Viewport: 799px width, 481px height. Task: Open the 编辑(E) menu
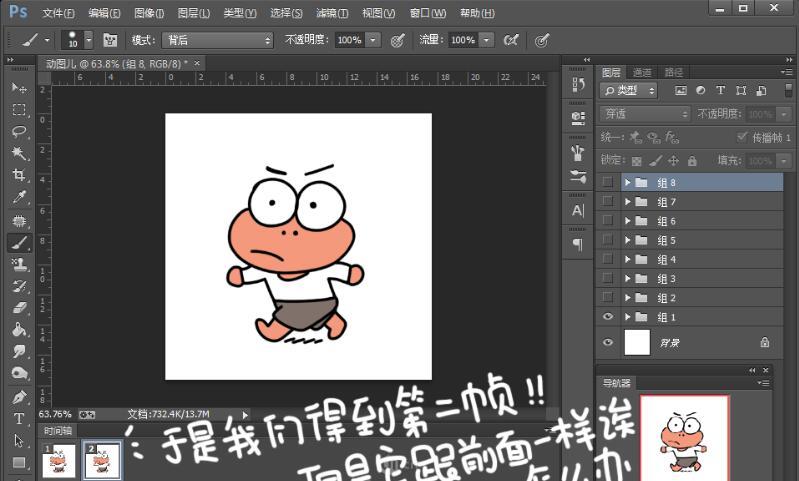coord(104,13)
